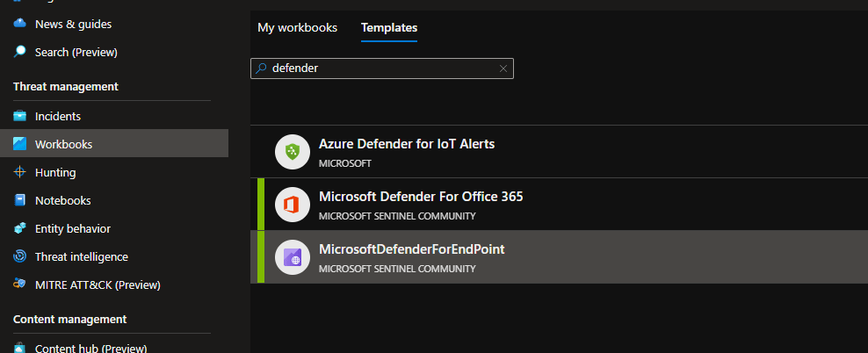Select Azure Defender for IoT Alerts template

pyautogui.click(x=559, y=152)
